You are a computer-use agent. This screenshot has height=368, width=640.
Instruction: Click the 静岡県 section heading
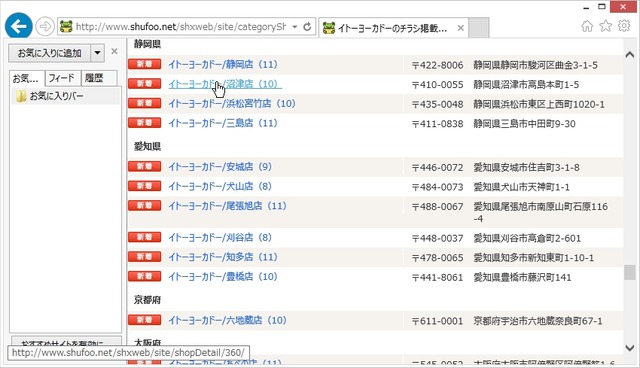(x=147, y=44)
